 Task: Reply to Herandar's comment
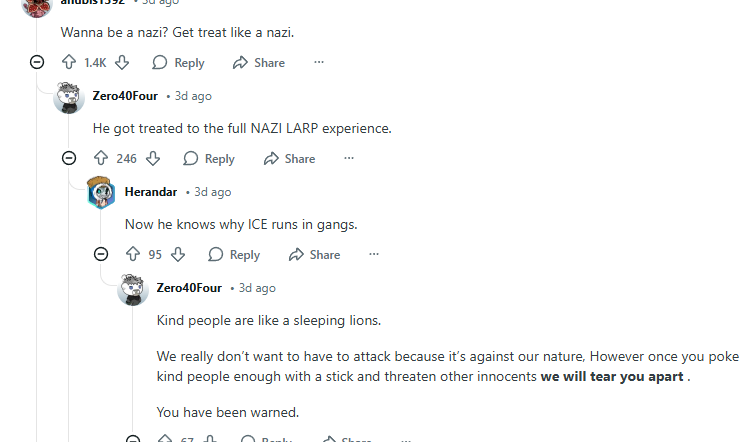234,255
